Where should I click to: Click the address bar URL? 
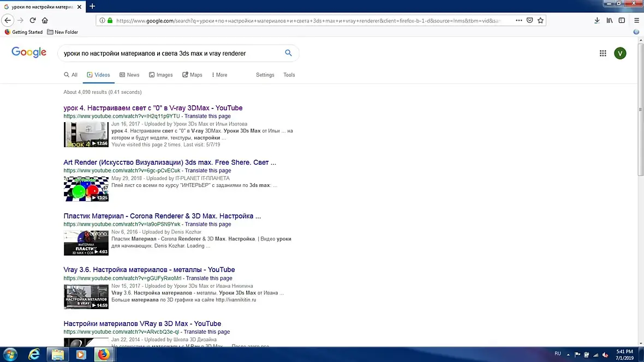point(308,21)
